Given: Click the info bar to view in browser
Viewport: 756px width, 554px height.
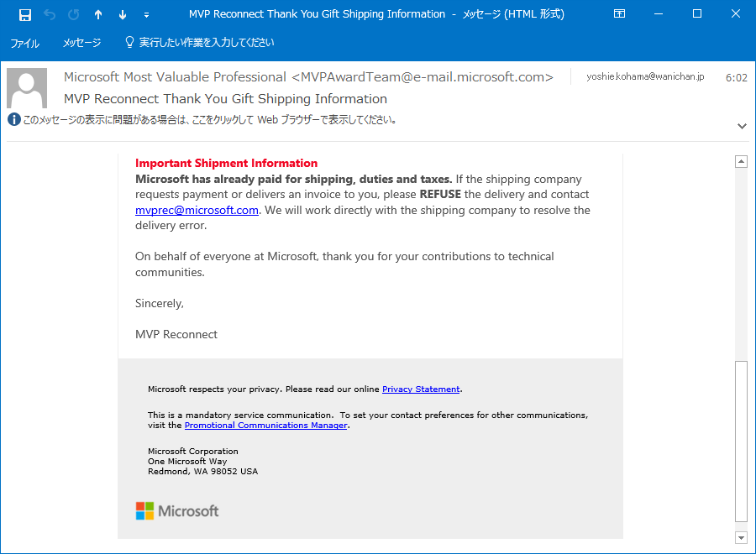Looking at the screenshot, I should (202, 119).
